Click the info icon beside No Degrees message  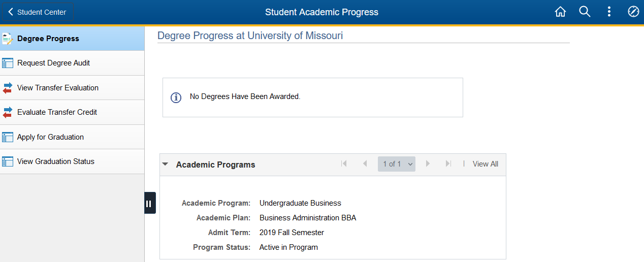point(176,97)
